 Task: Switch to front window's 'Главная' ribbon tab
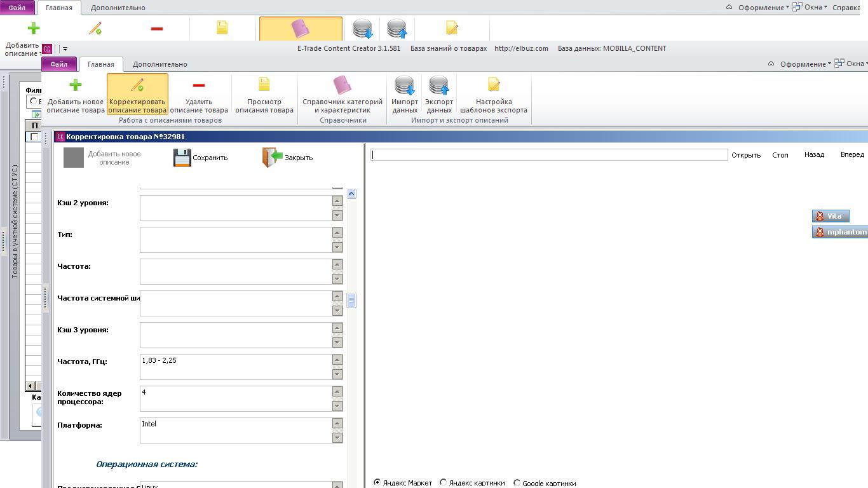tap(101, 64)
